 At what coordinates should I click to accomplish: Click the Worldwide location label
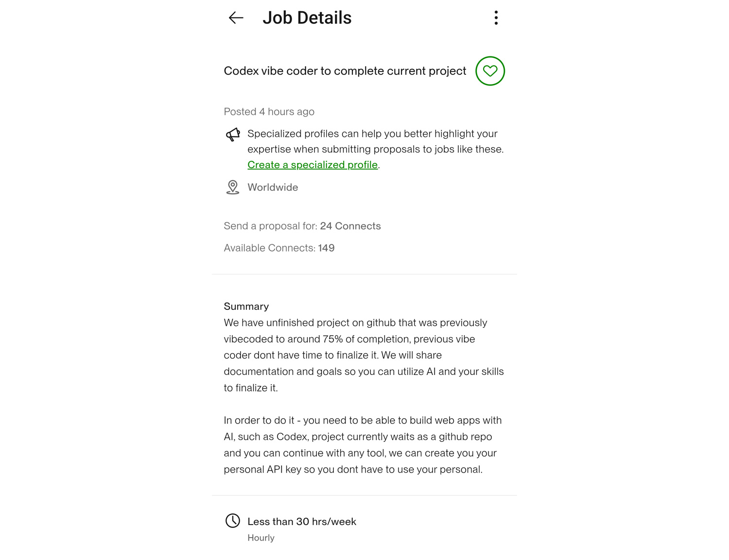tap(273, 187)
